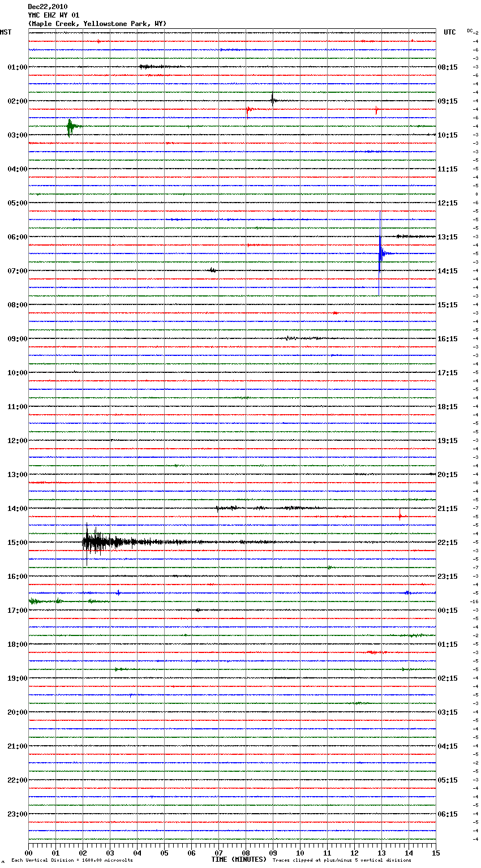Click the 19:15 UTC time label
This screenshot has height=868, width=481.
coord(448,441)
